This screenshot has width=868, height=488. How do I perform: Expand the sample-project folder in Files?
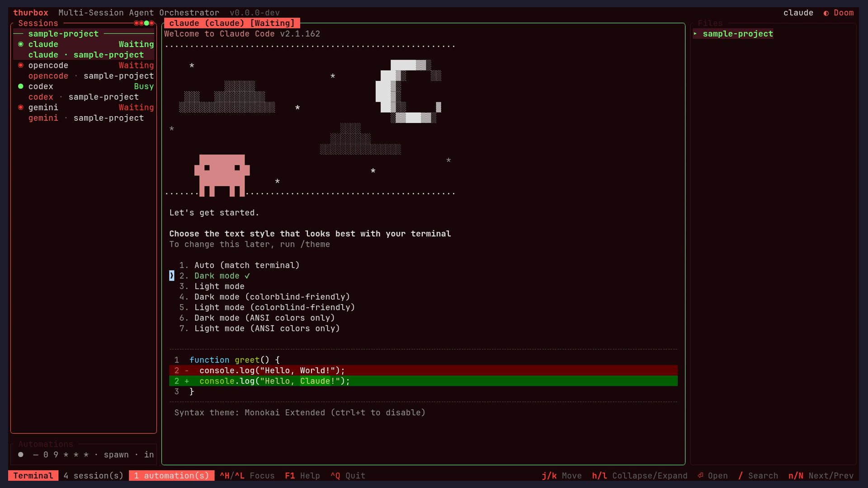coord(733,34)
